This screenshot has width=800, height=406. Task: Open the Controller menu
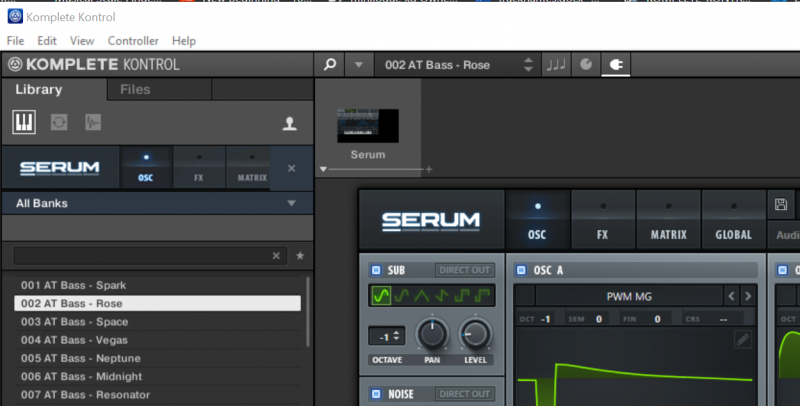pos(133,41)
